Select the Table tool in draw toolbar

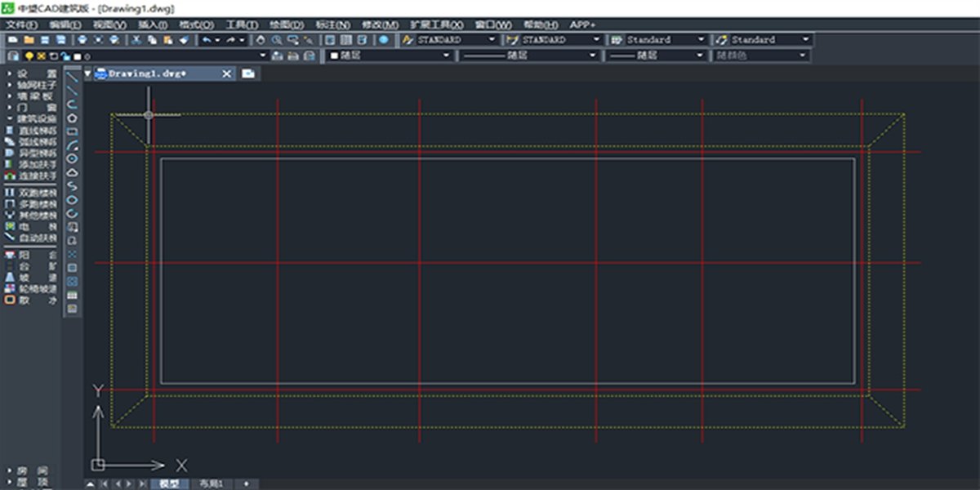(x=73, y=295)
